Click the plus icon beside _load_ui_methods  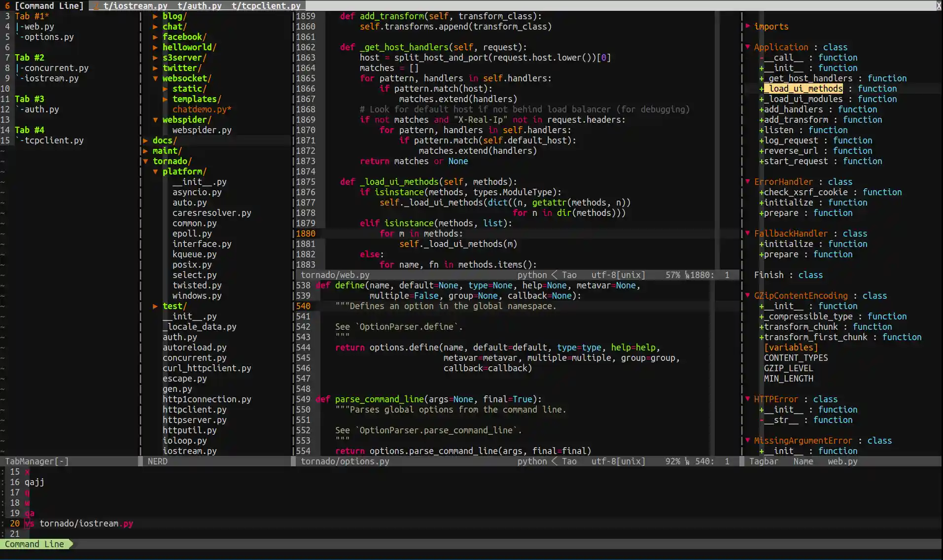tap(761, 88)
